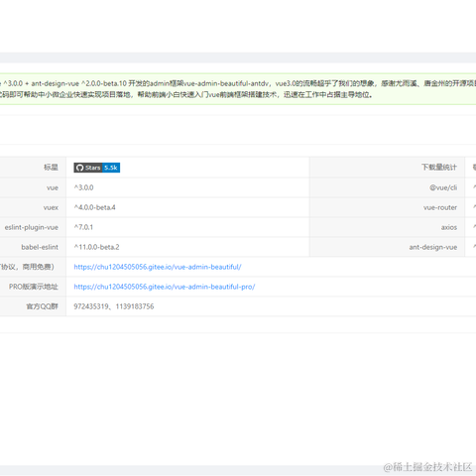476x476 pixels.
Task: Open the vue-admin-beautiful-pro demo link
Action: click(x=165, y=287)
